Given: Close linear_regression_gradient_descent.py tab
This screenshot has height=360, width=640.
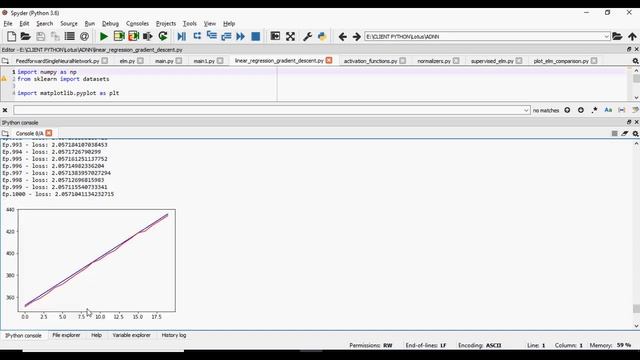Looking at the screenshot, I should click(329, 60).
